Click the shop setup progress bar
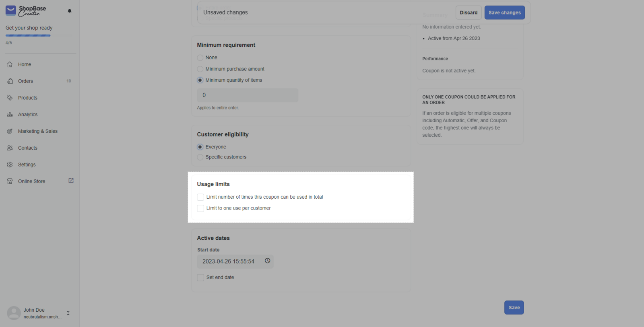644x327 pixels. pos(38,35)
